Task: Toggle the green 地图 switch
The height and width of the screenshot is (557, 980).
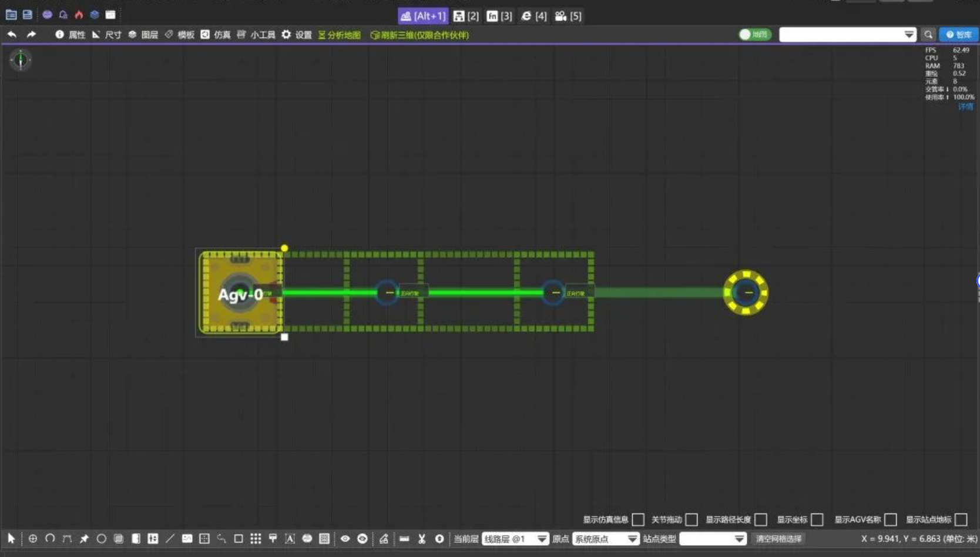Action: coord(754,35)
